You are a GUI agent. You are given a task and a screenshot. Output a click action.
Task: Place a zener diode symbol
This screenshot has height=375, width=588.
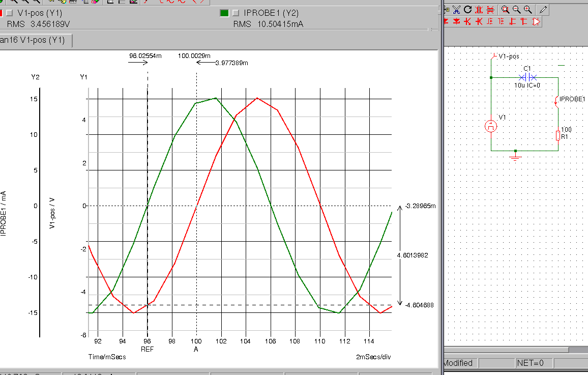[x=456, y=21]
